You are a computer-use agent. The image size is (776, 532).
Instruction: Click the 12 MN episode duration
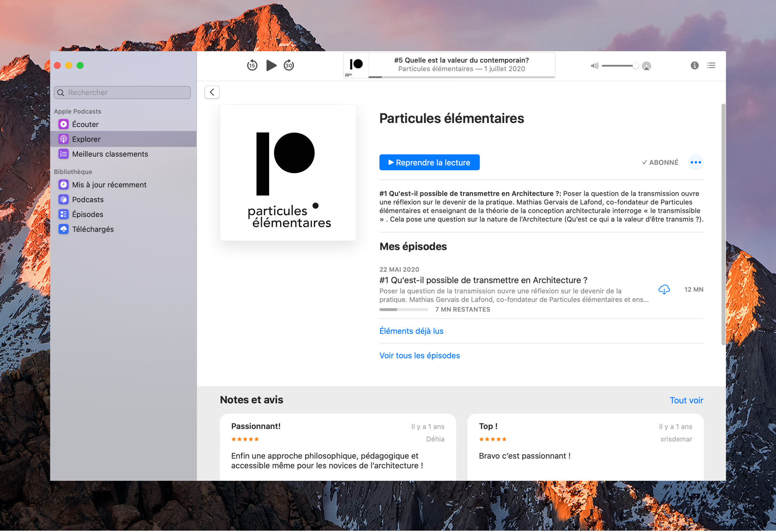tap(694, 290)
